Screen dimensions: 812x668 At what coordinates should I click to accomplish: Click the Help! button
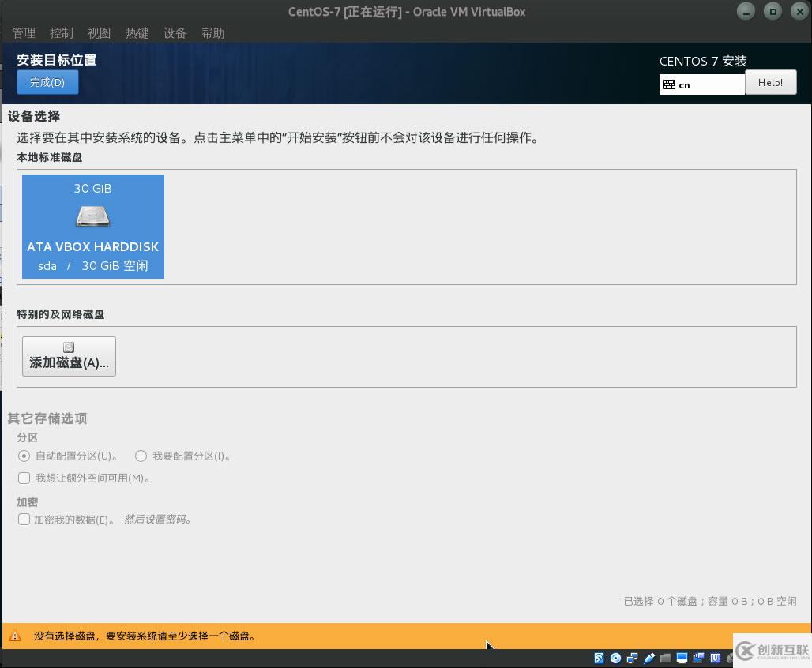click(x=771, y=82)
